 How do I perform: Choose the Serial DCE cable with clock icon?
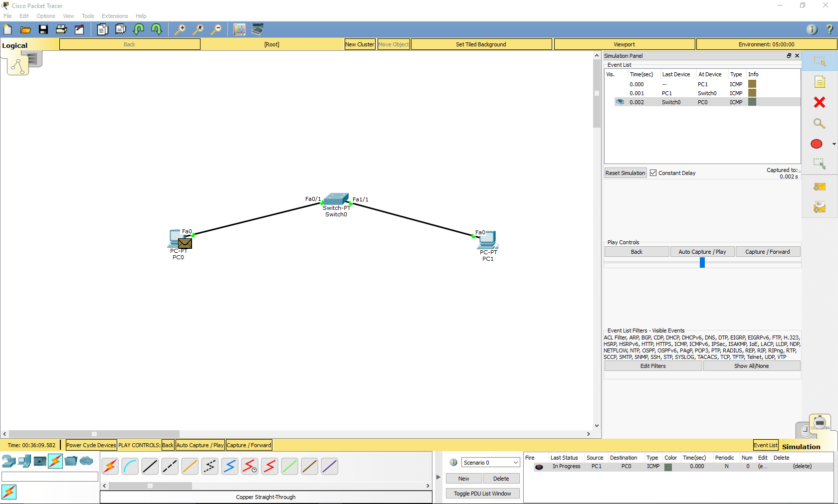pos(250,467)
